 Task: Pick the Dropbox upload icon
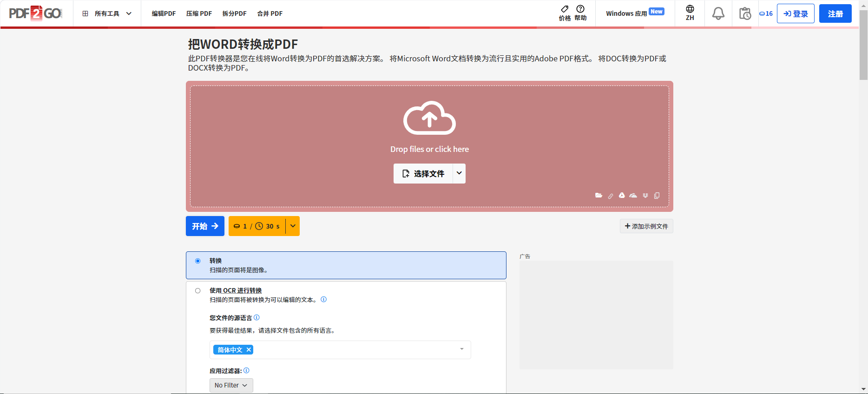pyautogui.click(x=645, y=196)
